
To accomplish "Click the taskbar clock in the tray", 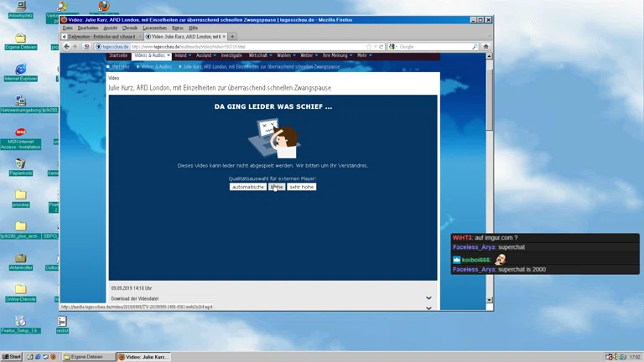I will pyautogui.click(x=635, y=357).
